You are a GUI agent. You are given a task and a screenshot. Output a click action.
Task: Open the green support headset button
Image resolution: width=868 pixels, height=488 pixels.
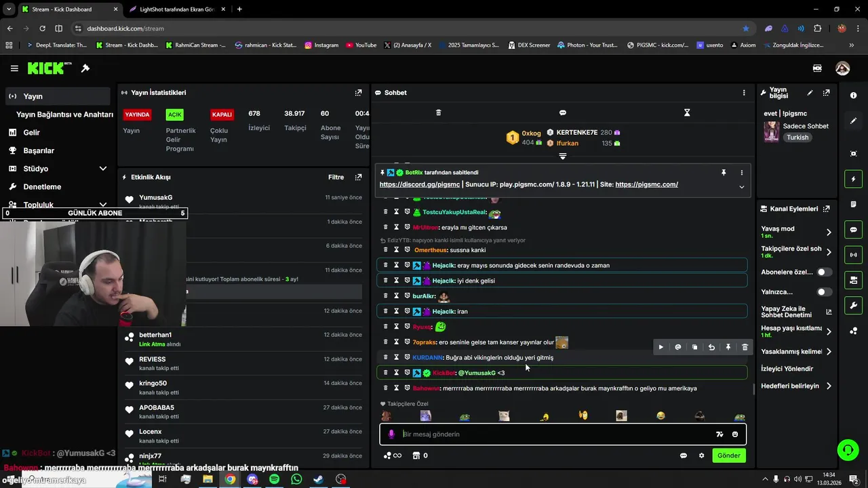point(847,449)
